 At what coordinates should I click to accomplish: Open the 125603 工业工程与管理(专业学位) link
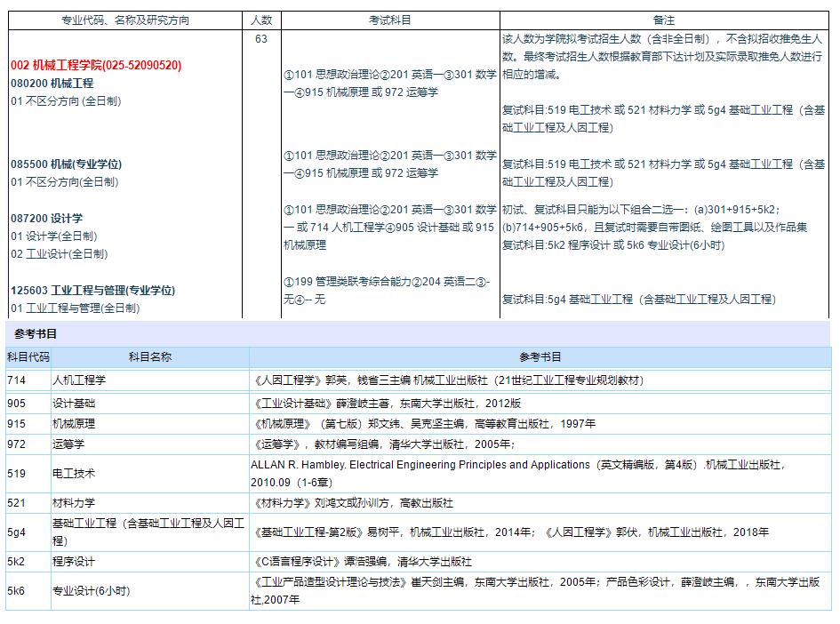[x=93, y=291]
